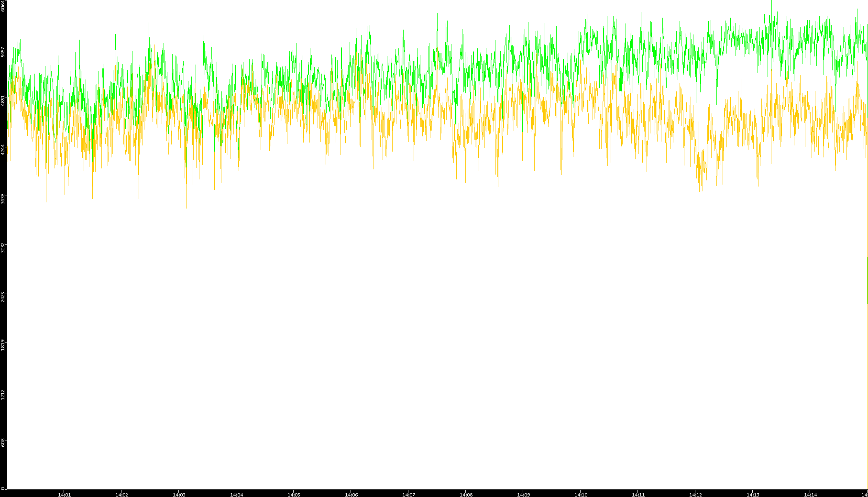
Task: Pick the 14:12 time tick
Action: (x=695, y=495)
